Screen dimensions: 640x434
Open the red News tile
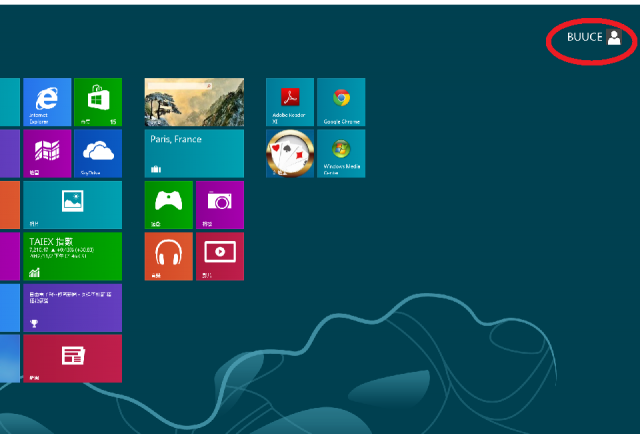coord(73,358)
